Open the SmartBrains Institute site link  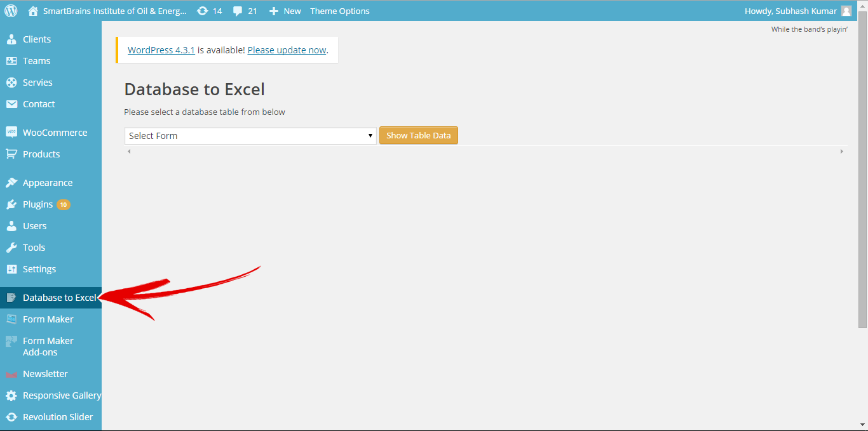tap(116, 11)
